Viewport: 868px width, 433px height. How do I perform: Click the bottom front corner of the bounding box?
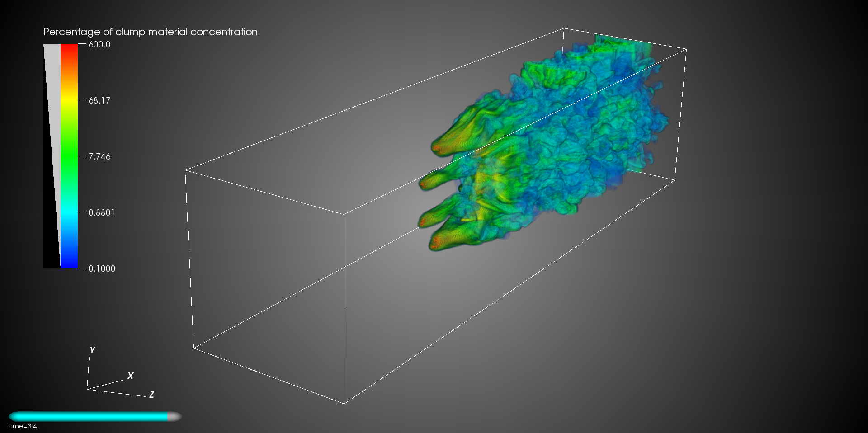[344, 403]
